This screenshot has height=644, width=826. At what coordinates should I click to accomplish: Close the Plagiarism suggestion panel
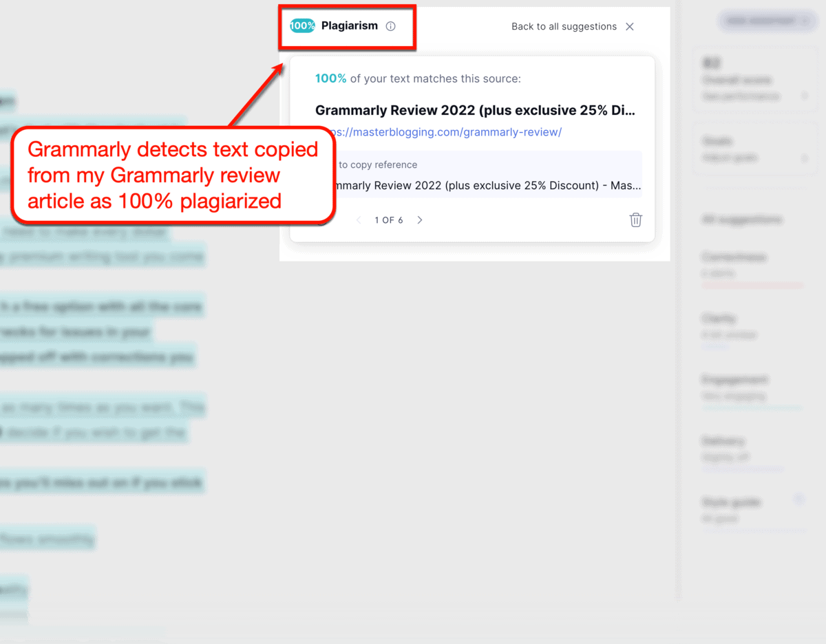(629, 26)
